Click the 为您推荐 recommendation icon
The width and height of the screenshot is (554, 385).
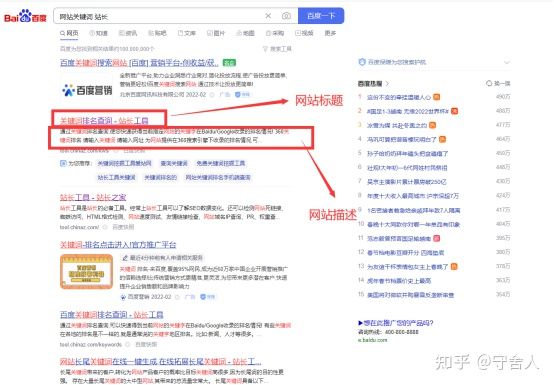[63, 164]
